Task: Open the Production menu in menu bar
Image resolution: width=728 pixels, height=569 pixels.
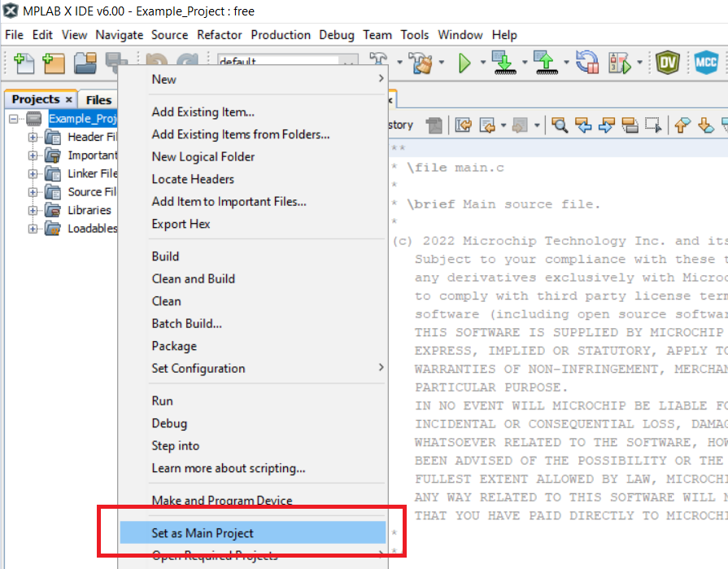Action: pos(281,35)
